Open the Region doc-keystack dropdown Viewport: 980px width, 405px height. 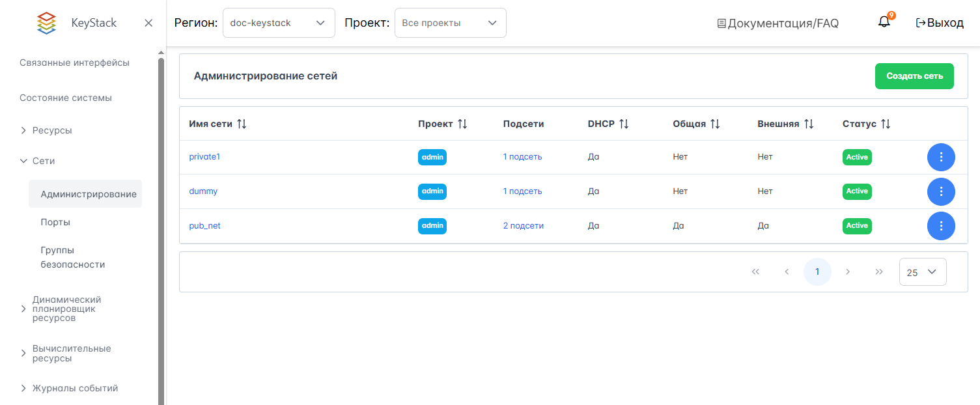(279, 23)
